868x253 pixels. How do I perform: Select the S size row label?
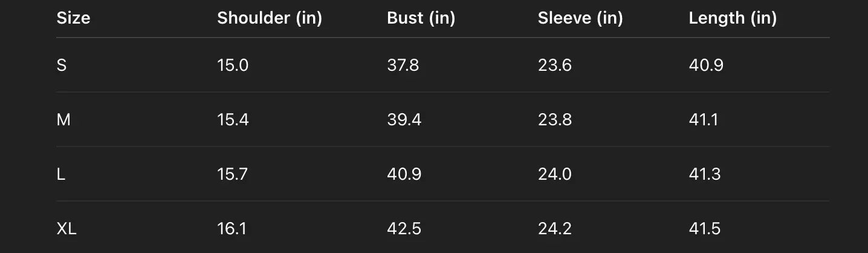pyautogui.click(x=62, y=65)
